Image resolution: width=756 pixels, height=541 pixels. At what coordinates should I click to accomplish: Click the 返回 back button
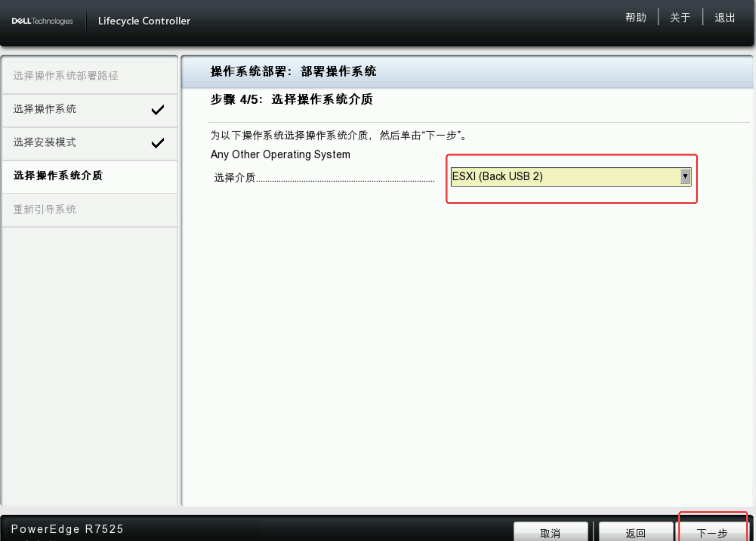[636, 532]
